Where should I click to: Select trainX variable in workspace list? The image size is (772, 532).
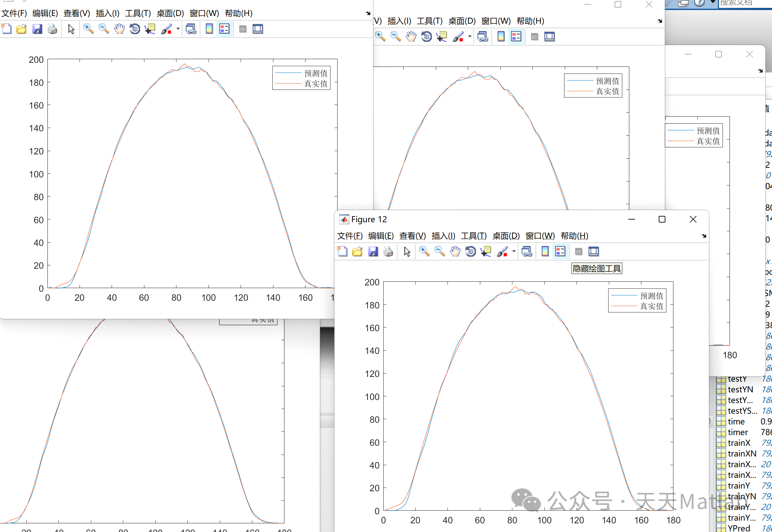pos(739,443)
